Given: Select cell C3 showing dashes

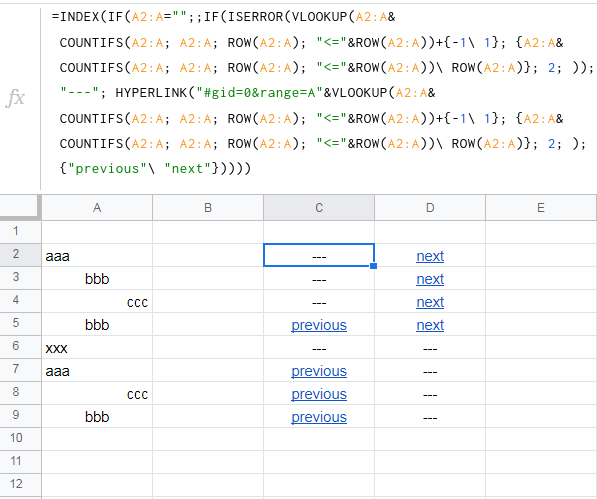Looking at the screenshot, I should (319, 278).
